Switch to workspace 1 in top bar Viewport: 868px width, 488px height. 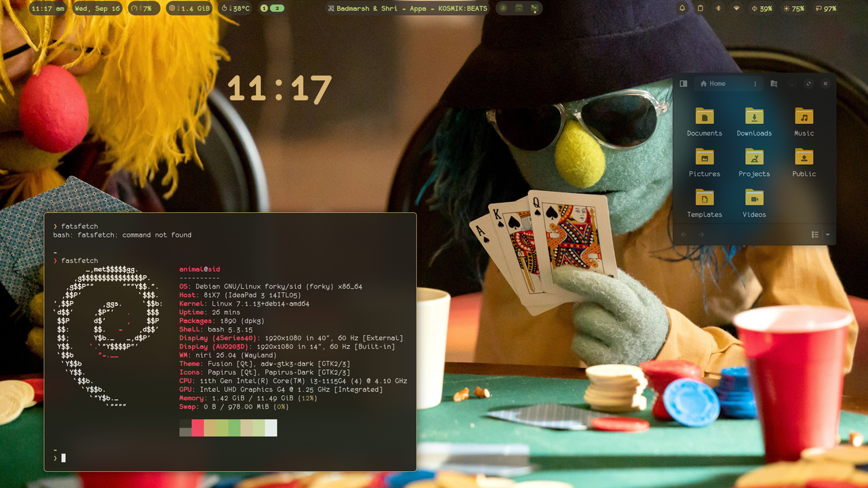[x=264, y=8]
